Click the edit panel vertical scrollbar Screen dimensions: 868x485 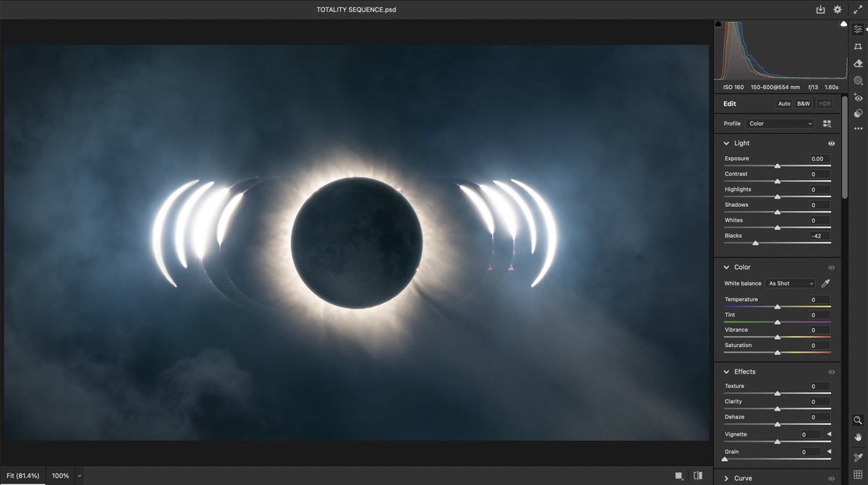[844, 147]
